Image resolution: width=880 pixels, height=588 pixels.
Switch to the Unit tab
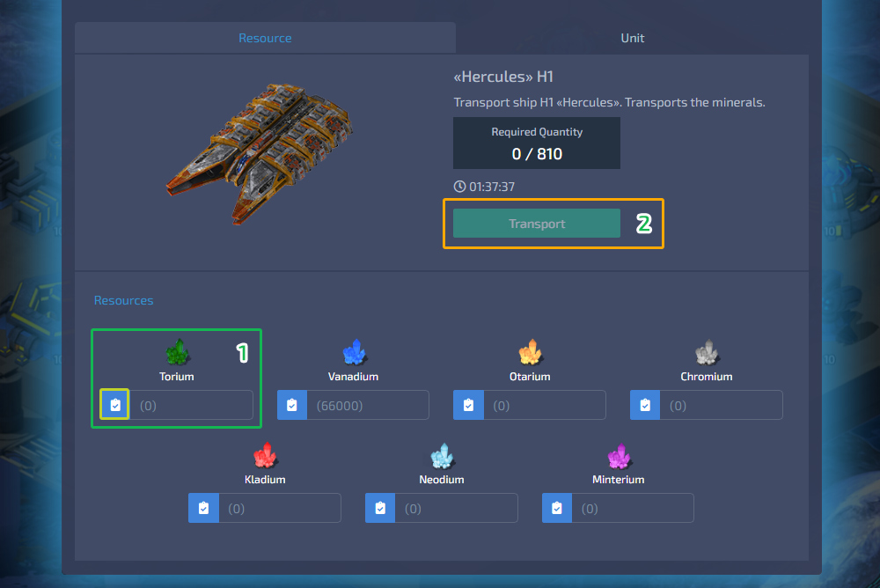point(632,38)
